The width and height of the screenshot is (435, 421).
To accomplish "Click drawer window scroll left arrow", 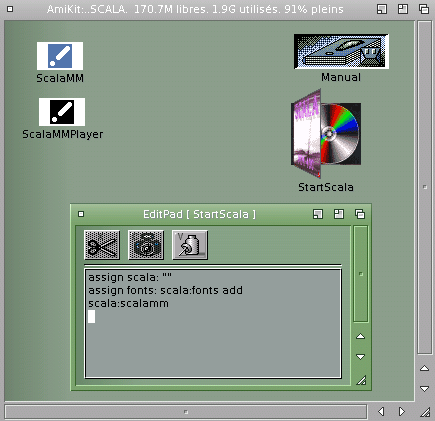I will click(381, 412).
